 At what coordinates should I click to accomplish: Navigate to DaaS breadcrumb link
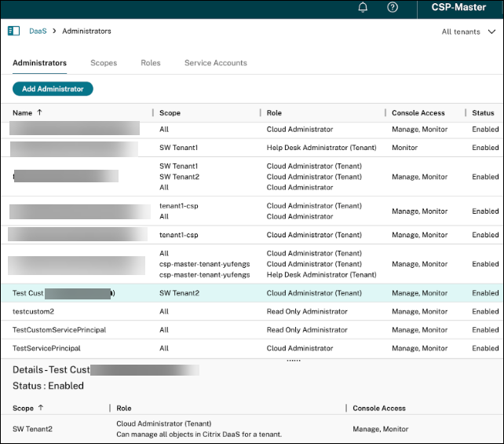38,31
